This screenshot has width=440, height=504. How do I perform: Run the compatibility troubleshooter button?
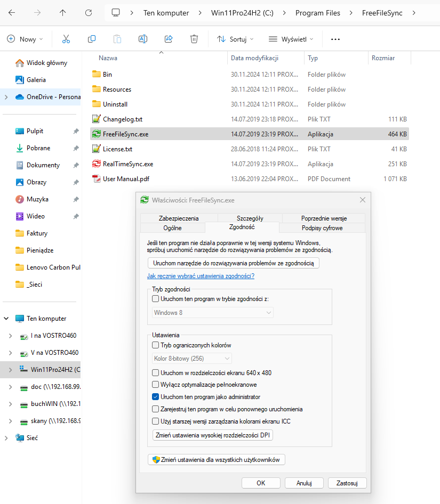[234, 263]
